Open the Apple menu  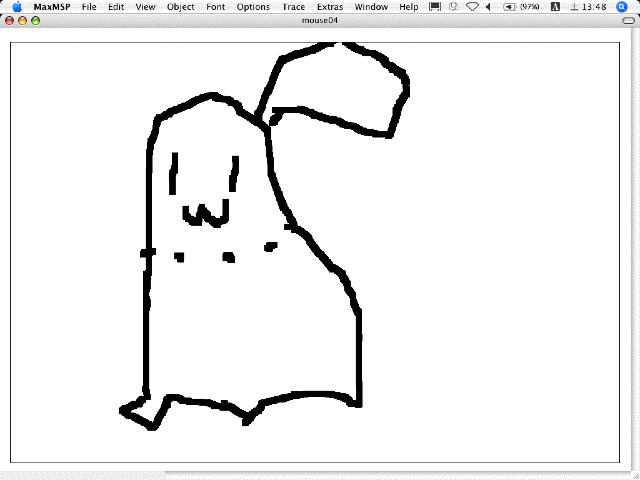click(17, 7)
